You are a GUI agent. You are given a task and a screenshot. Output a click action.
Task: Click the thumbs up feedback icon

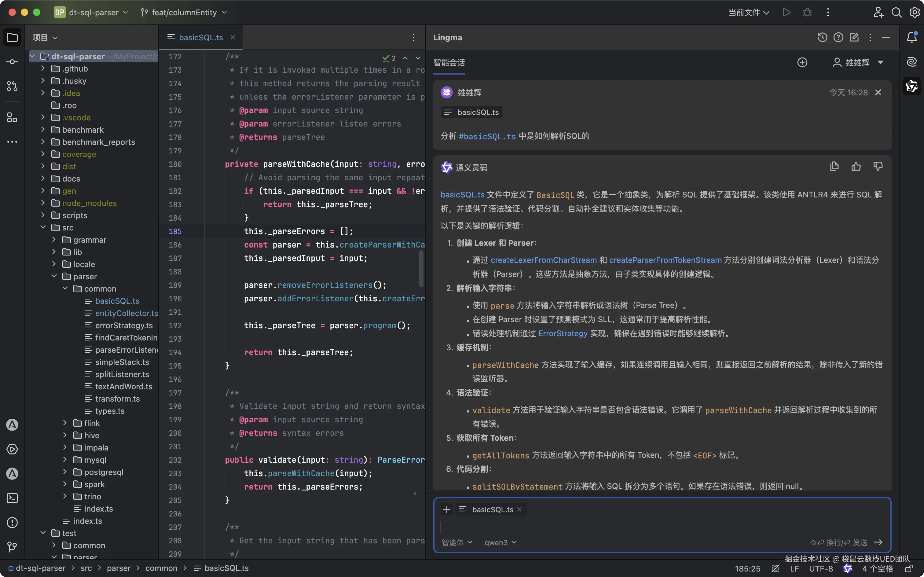(856, 167)
